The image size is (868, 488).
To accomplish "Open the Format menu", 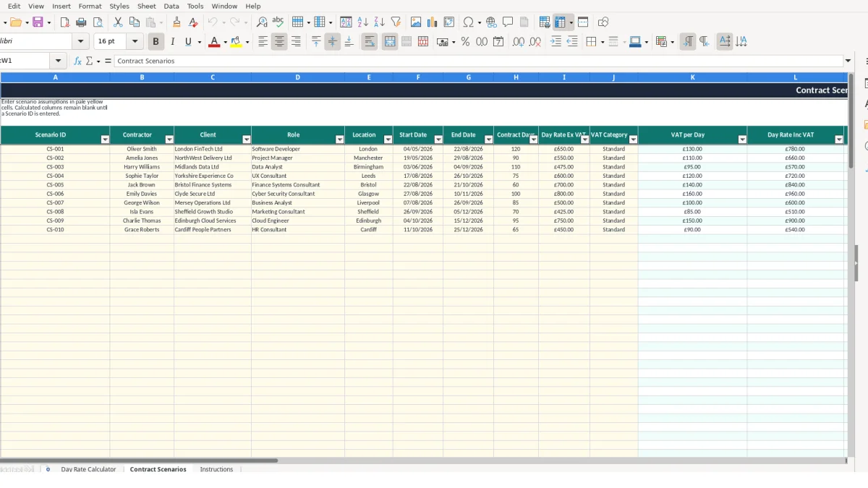I will pyautogui.click(x=90, y=6).
